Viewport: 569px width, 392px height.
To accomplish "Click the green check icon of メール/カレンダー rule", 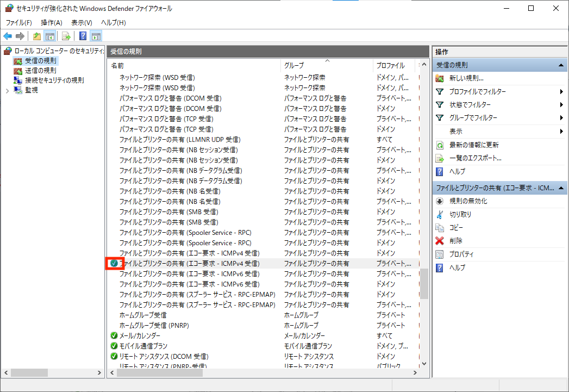I will (x=114, y=335).
